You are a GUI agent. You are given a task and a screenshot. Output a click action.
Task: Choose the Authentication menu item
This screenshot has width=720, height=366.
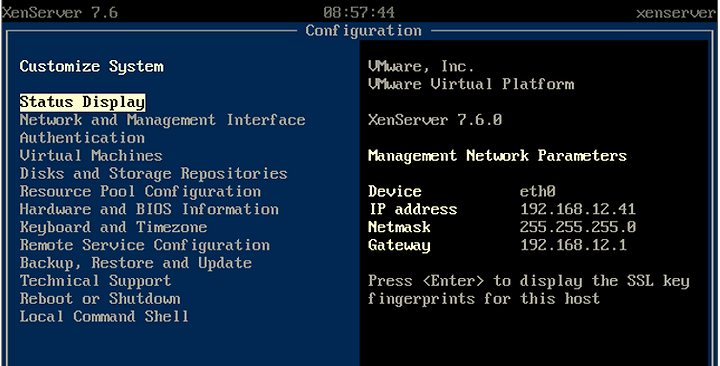click(x=82, y=138)
